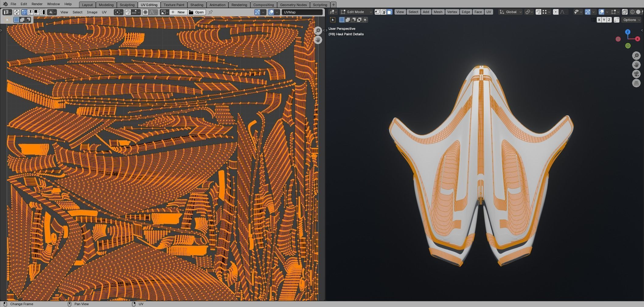
Task: Switch to the Shading workspace tab
Action: [x=197, y=5]
